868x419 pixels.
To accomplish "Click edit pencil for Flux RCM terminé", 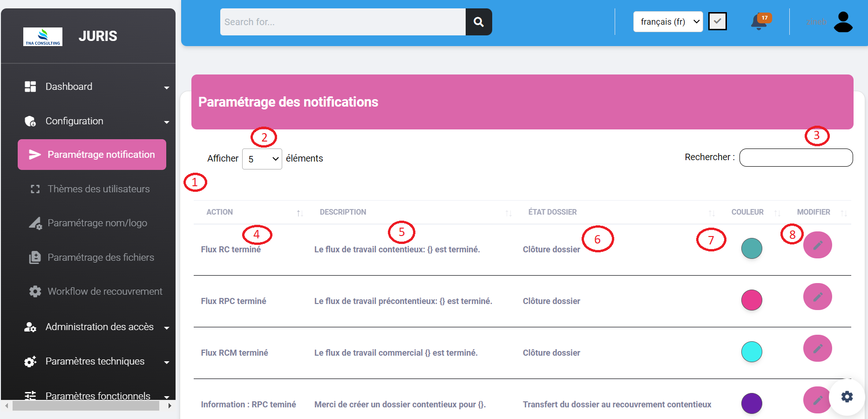I will (x=817, y=348).
